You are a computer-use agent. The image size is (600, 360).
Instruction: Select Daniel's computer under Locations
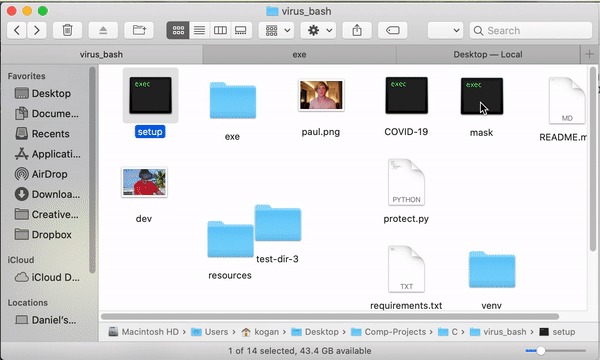coord(46,320)
